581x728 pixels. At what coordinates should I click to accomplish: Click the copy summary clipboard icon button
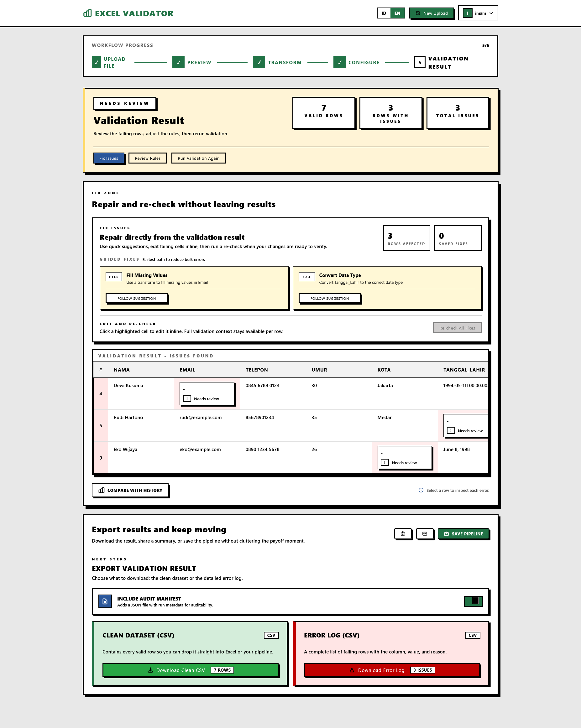[403, 534]
